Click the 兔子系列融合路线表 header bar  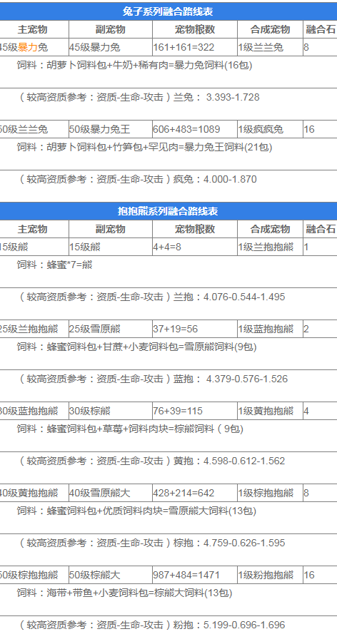[x=168, y=11]
